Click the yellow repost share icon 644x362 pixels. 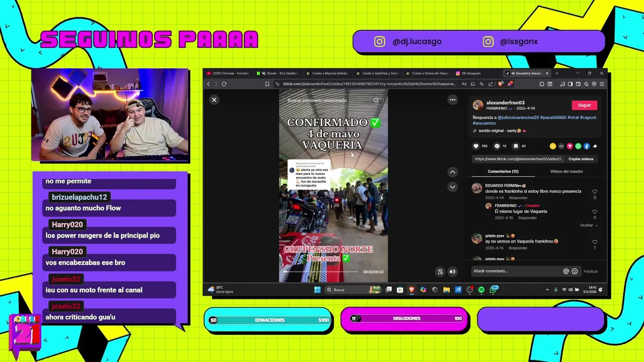click(552, 146)
